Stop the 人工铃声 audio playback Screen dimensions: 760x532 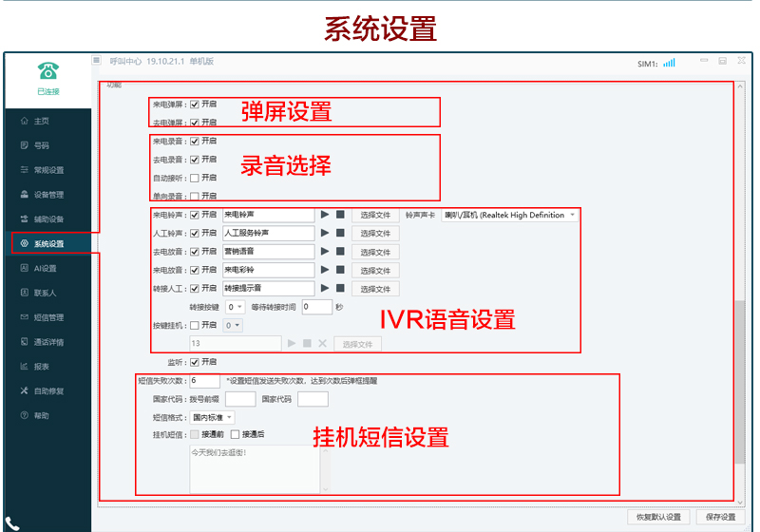click(339, 233)
